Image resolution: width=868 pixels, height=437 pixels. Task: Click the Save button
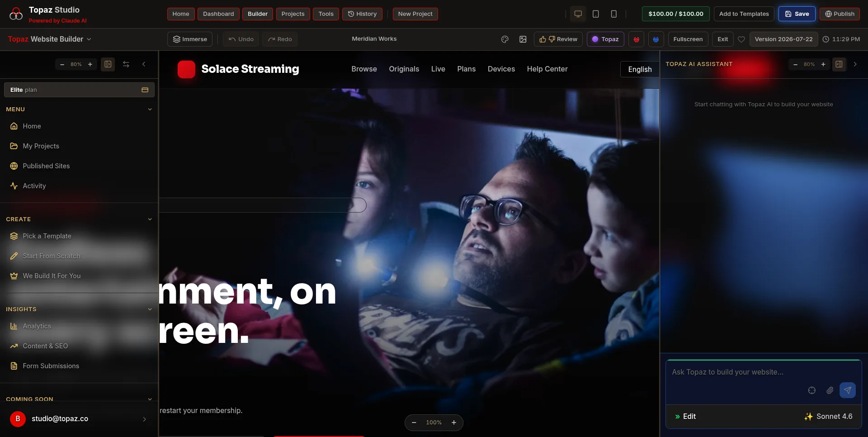point(797,14)
